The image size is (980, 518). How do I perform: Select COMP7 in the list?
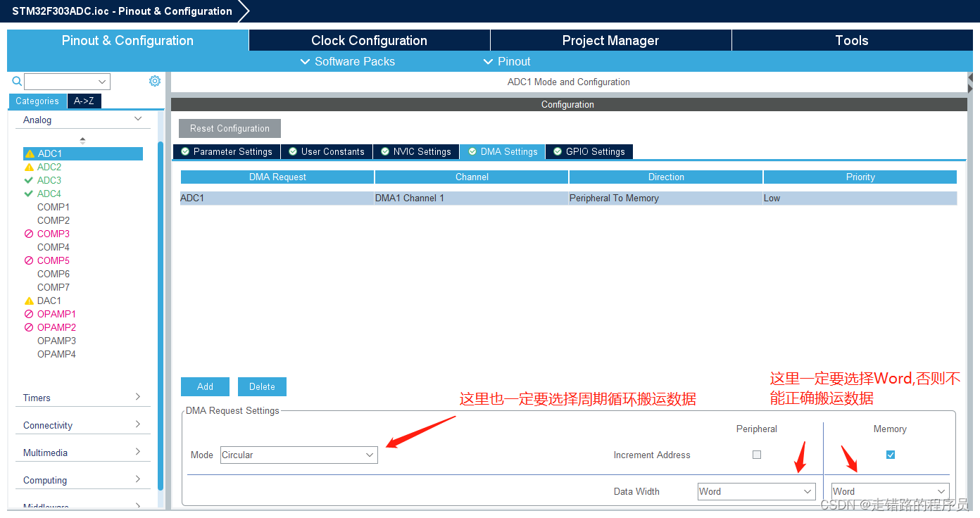[54, 287]
